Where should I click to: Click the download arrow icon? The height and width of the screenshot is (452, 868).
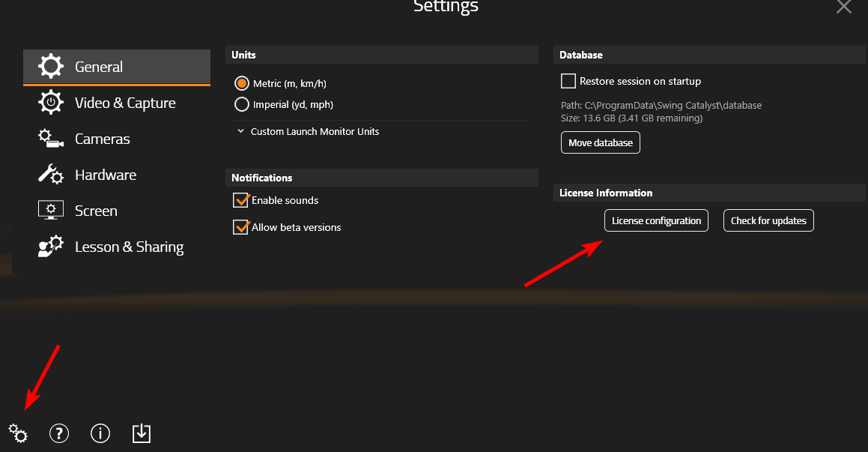coord(142,433)
